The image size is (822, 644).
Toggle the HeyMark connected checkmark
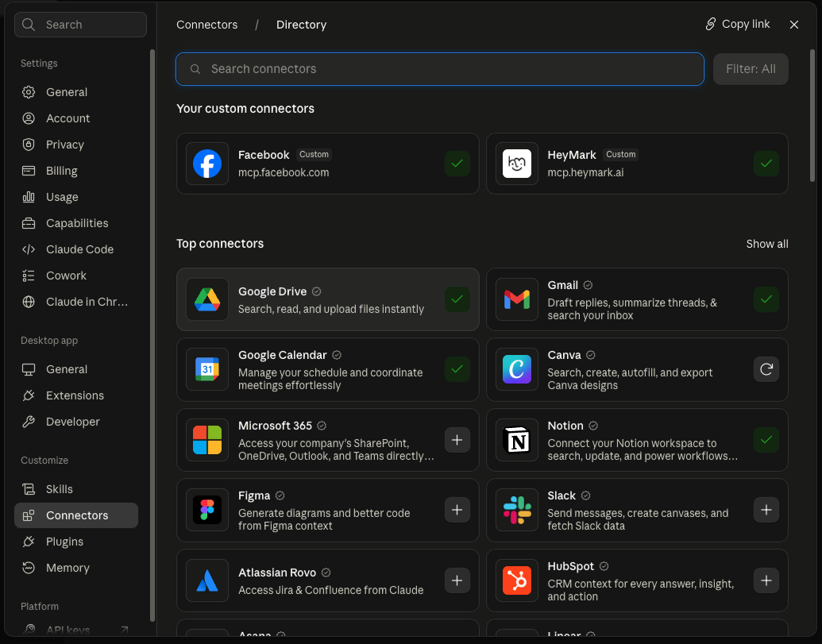point(766,164)
